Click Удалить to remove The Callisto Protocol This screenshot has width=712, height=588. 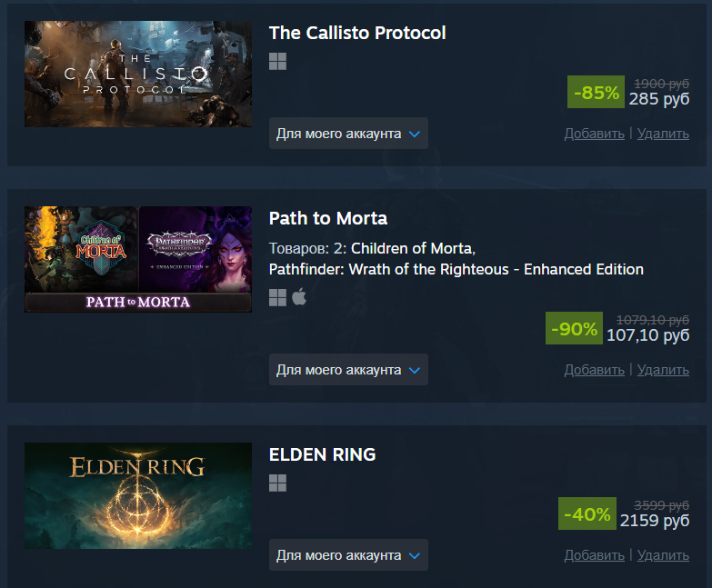(663, 134)
